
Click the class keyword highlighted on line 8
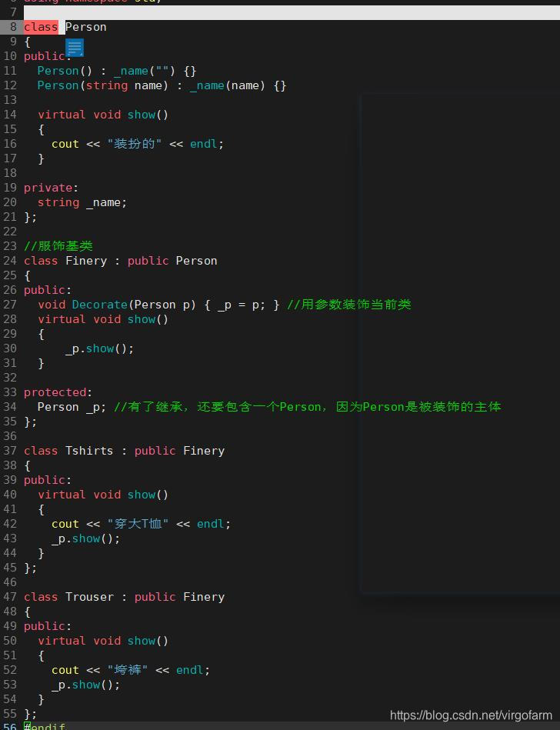click(x=41, y=27)
